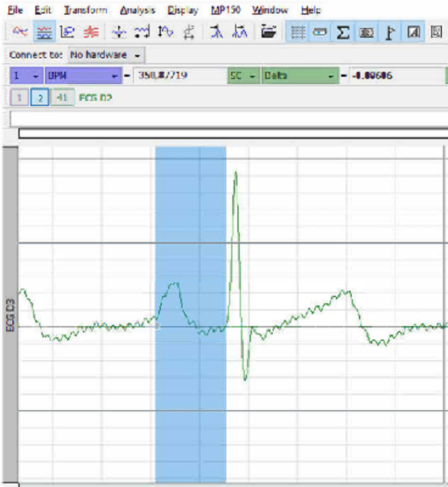The width and height of the screenshot is (448, 487).
Task: Open the Connect to hardware dropdown
Action: tap(106, 55)
